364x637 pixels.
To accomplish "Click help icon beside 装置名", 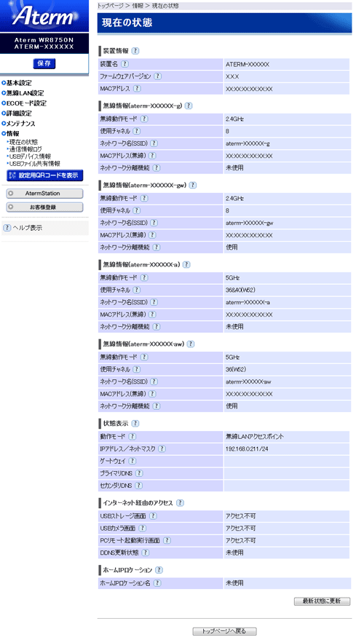I will (x=125, y=64).
